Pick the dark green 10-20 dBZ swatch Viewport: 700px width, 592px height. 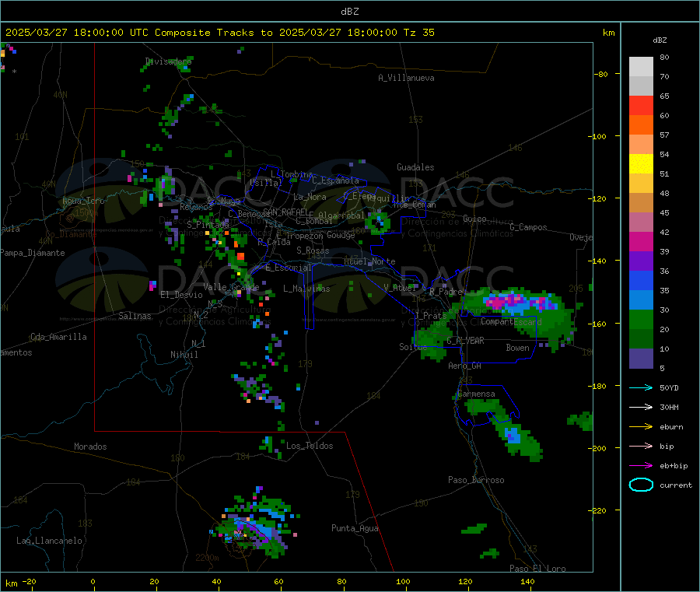(x=641, y=339)
